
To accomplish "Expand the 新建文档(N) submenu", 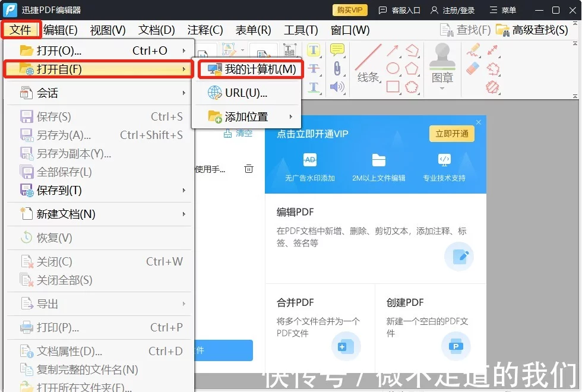I will click(x=99, y=214).
